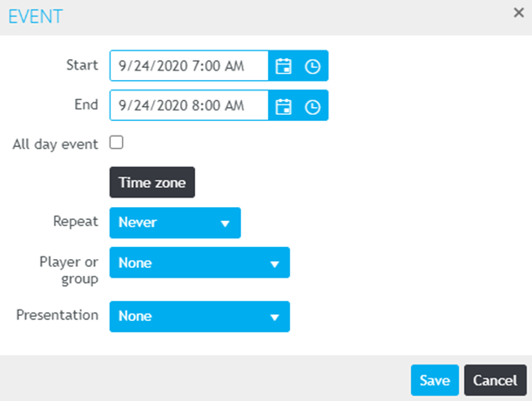Click into the End date-time field
Image resolution: width=532 pixels, height=401 pixels.
188,106
